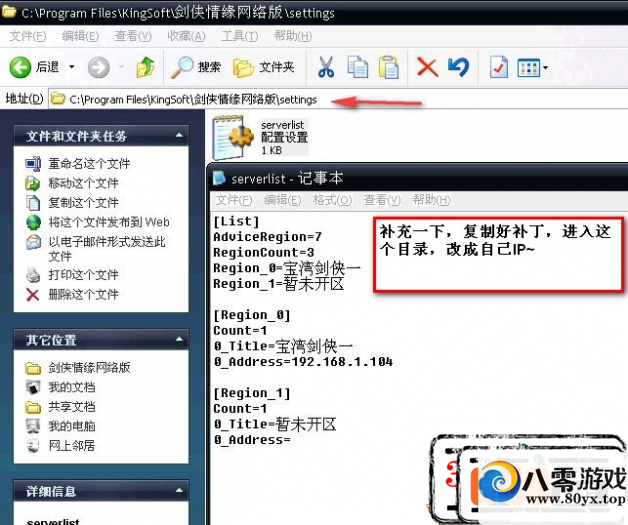Click the Back arrow button
The width and height of the screenshot is (628, 525).
20,67
